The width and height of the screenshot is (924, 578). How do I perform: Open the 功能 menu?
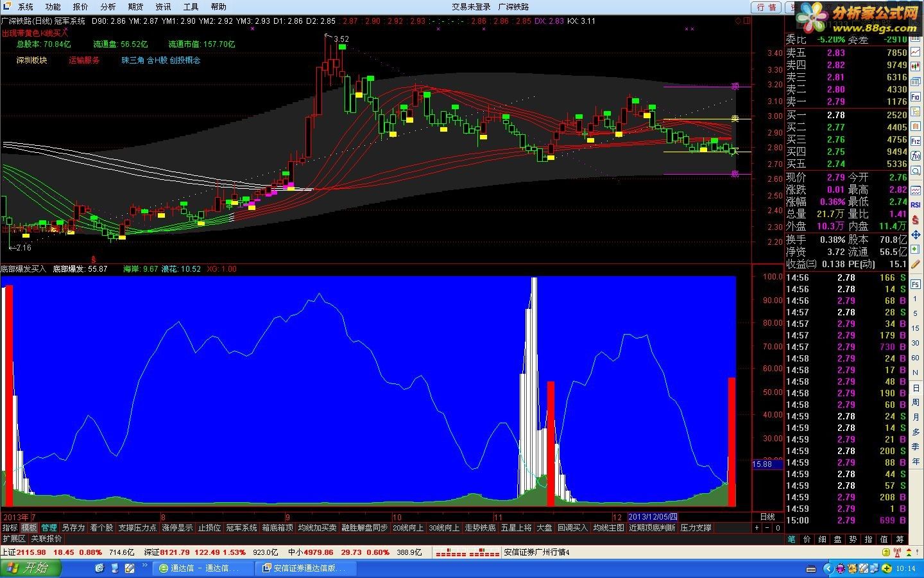[x=53, y=6]
